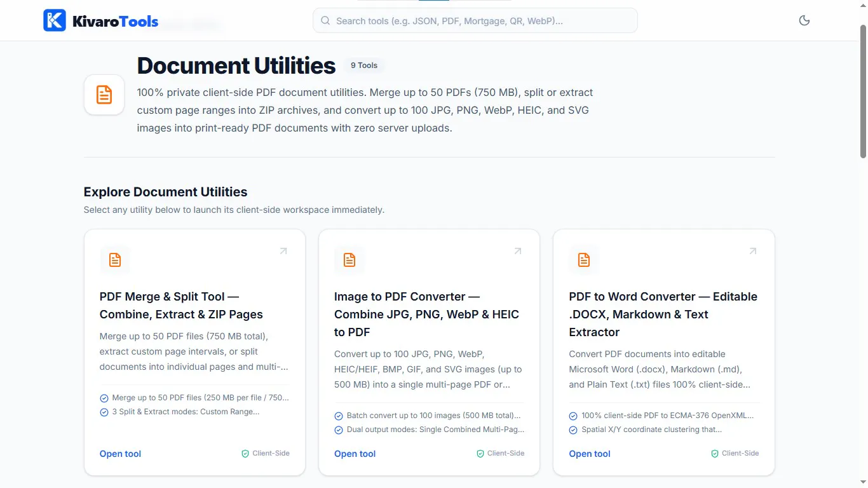Click the arrow icon on Image to PDF card
This screenshot has height=488, width=868.
pos(518,251)
